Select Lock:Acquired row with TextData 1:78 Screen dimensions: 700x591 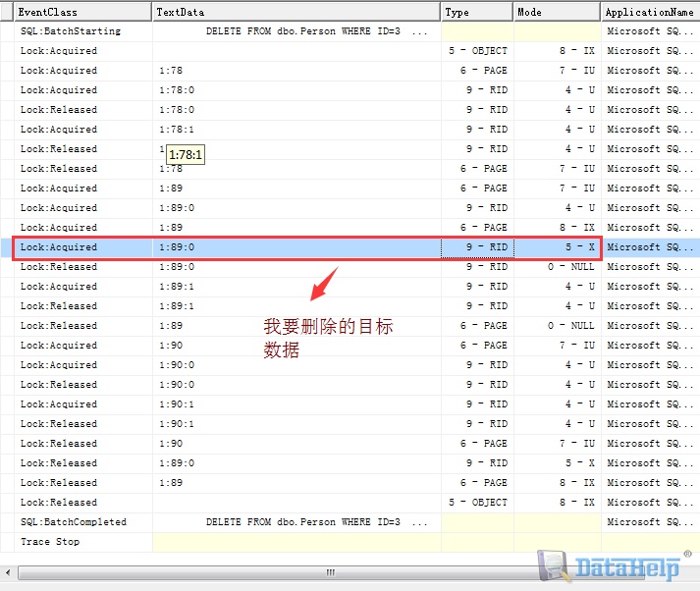pyautogui.click(x=350, y=71)
